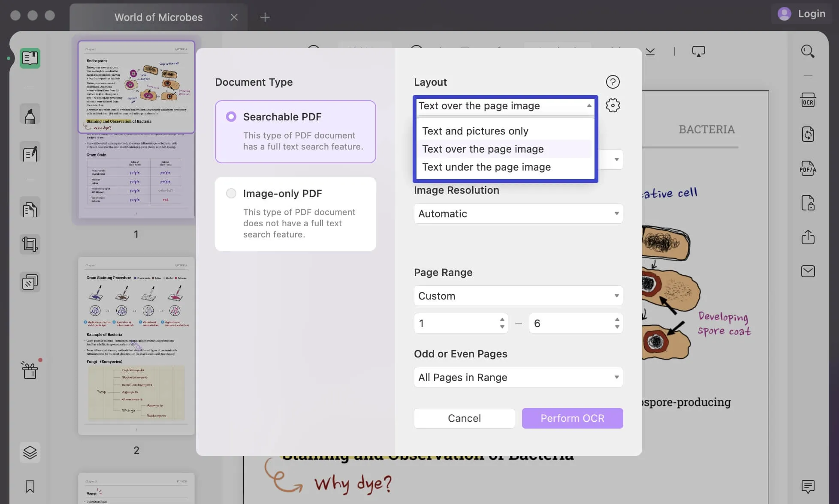
Task: Open the Odd or Even Pages dropdown
Action: click(518, 377)
